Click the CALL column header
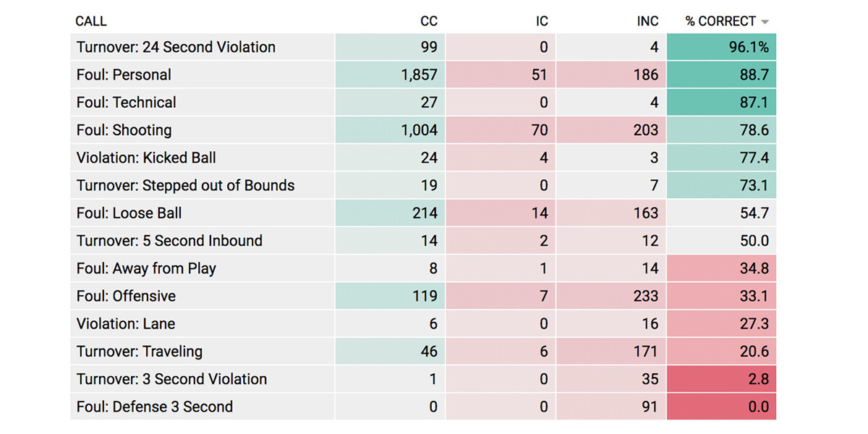868x434 pixels. (91, 21)
